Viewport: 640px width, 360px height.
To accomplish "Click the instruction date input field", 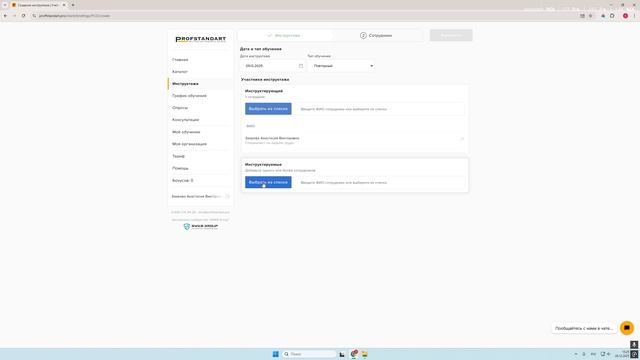I will [x=272, y=66].
